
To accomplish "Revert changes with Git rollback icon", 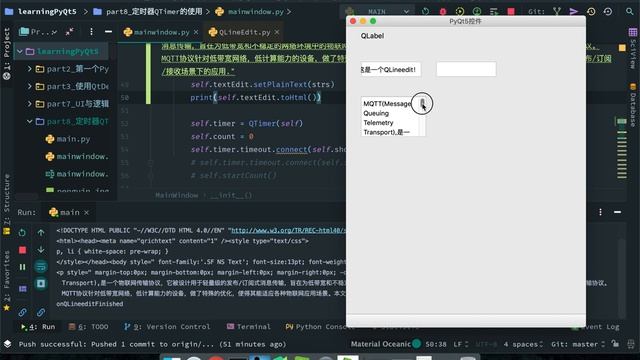I will [x=608, y=11].
